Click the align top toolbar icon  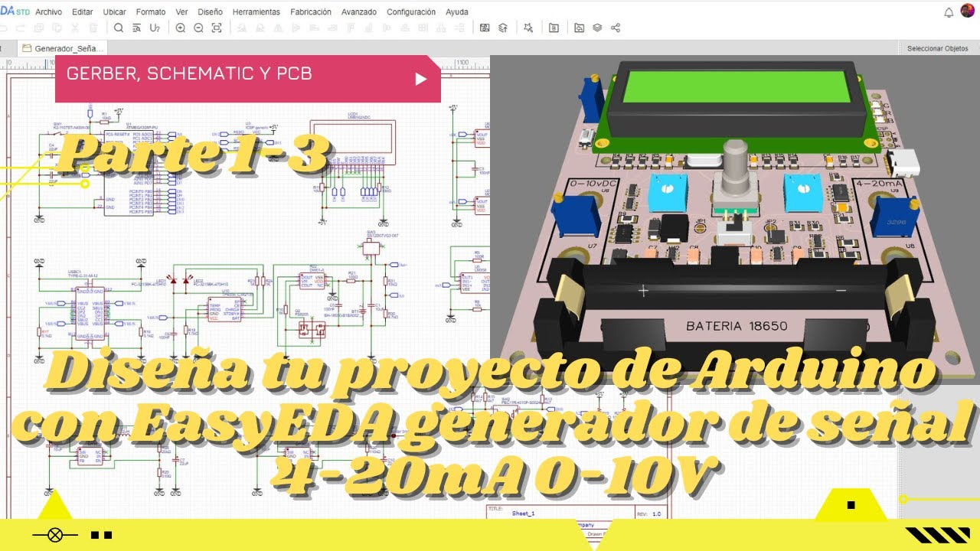click(351, 28)
